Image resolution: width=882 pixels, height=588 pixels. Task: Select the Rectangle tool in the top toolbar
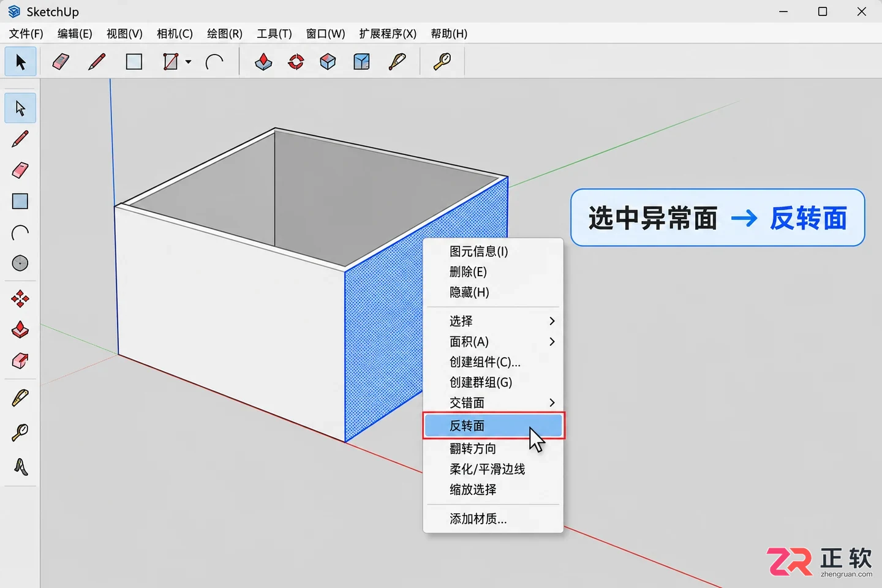tap(134, 62)
